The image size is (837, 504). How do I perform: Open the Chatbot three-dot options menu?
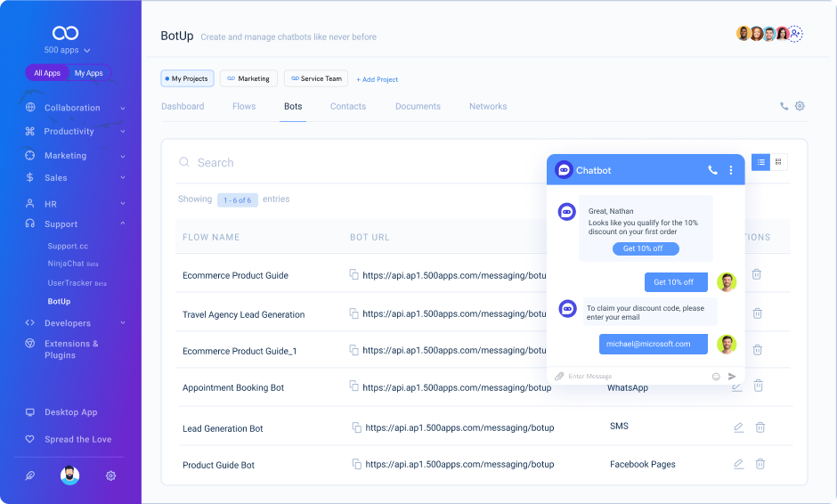pos(731,170)
